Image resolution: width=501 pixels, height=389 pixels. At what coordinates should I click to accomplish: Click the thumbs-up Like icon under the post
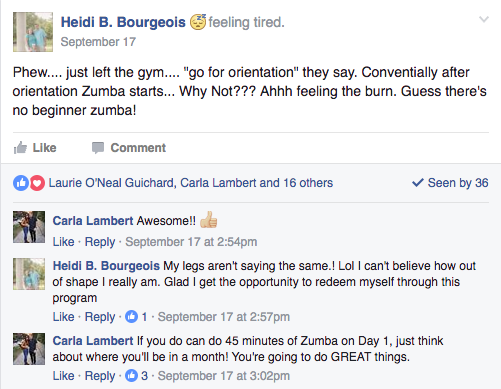point(20,148)
